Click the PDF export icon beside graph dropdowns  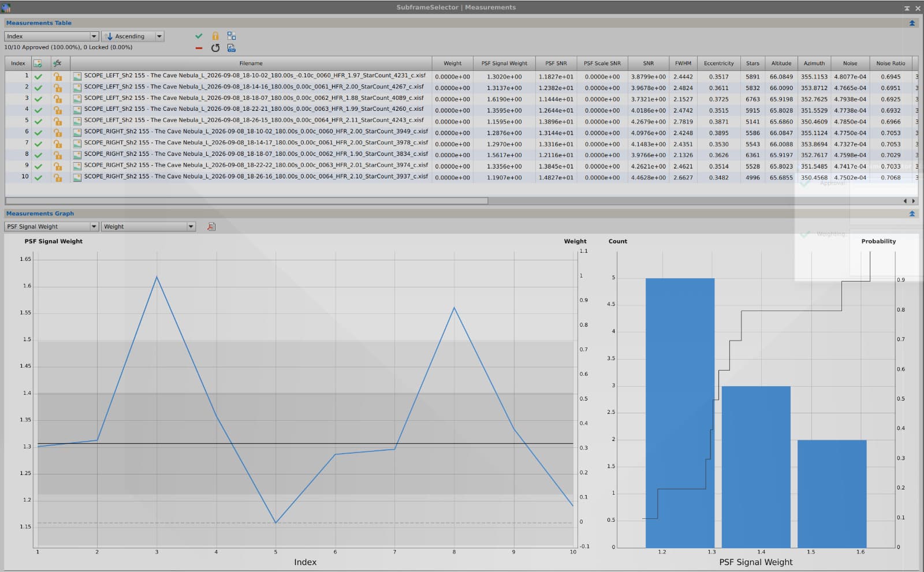tap(211, 227)
